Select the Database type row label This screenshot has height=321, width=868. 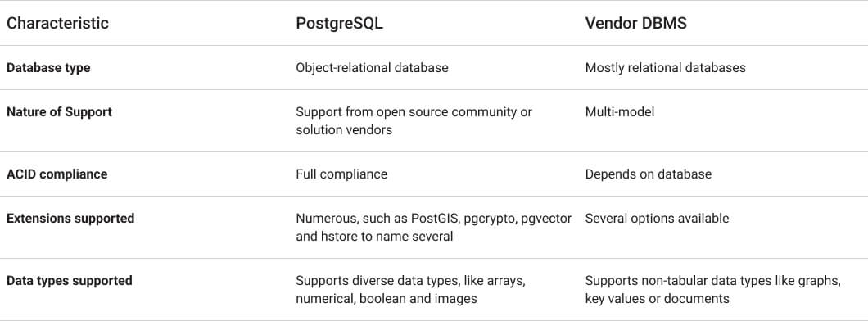tap(48, 67)
